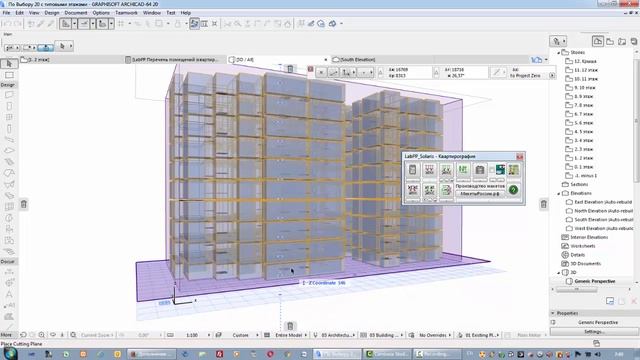Screen dimensions: 640x360
Task: Open the Publisher Sets in the navigator
Action: coord(633,42)
